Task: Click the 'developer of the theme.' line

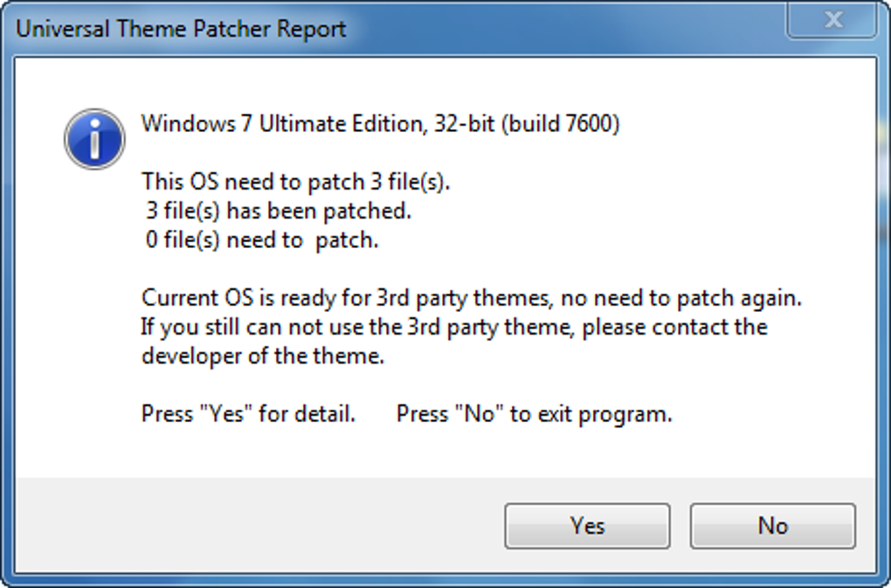Action: 263,356
